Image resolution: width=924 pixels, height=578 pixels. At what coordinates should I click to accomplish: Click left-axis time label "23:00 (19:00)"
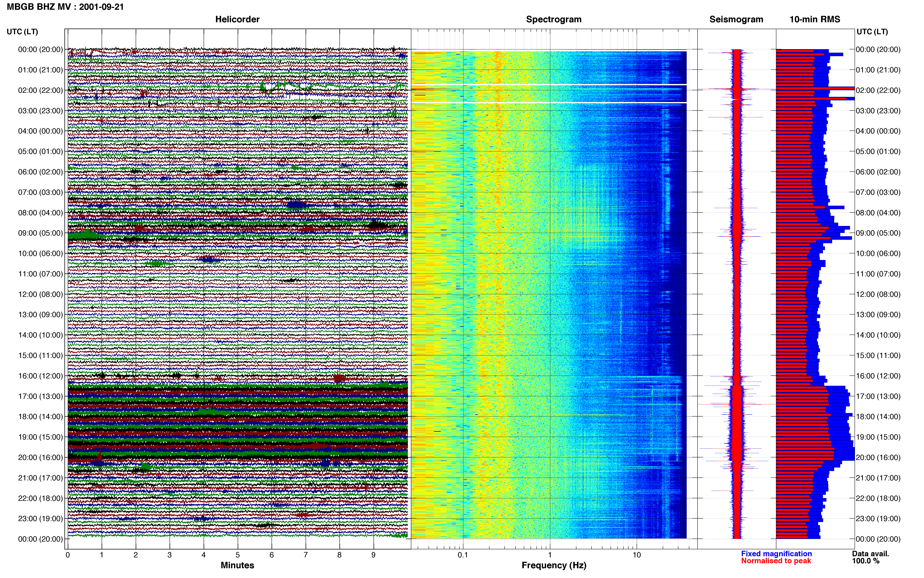click(41, 518)
